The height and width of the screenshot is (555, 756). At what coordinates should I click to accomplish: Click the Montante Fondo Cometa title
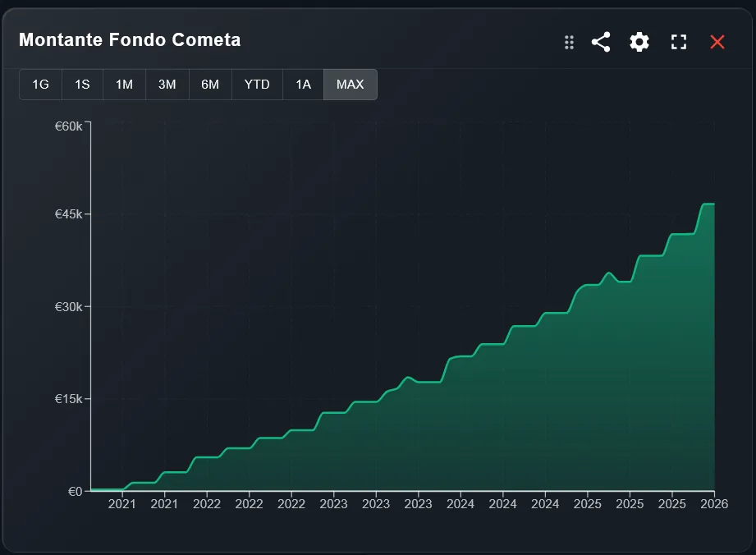[x=131, y=39]
